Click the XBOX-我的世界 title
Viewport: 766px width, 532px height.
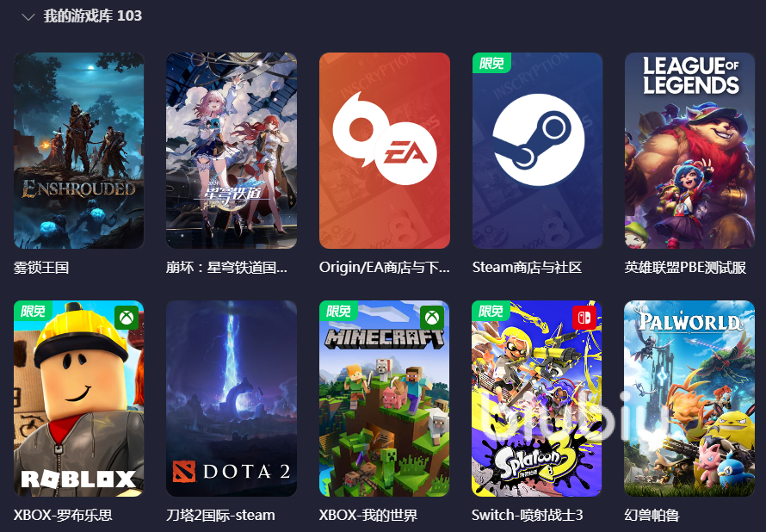(x=368, y=515)
